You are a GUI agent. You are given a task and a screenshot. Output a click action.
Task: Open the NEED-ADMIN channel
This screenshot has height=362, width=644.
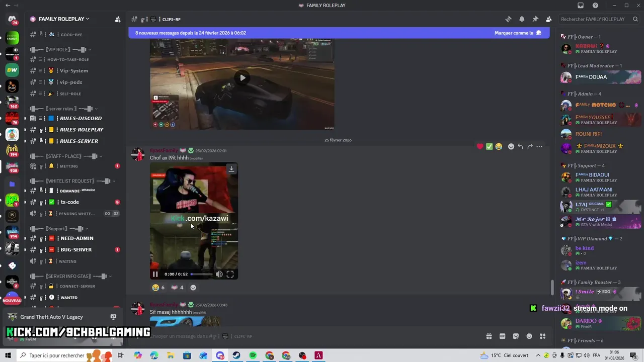tap(74, 238)
